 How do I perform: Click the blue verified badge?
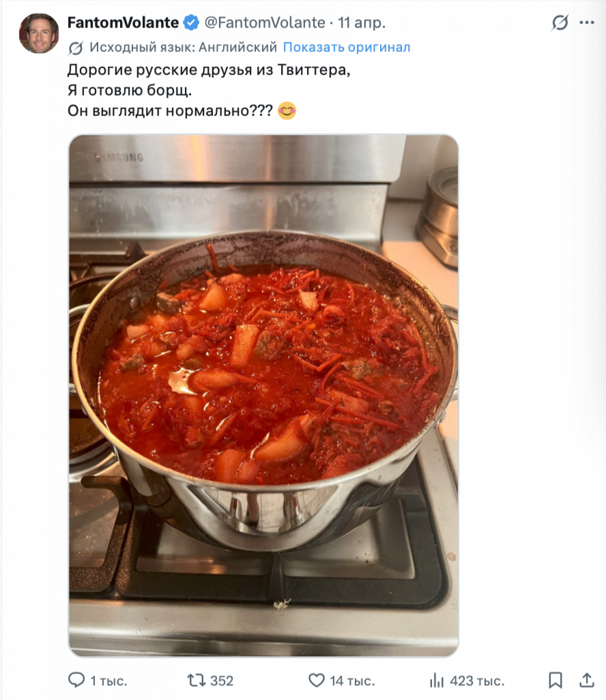tap(191, 23)
